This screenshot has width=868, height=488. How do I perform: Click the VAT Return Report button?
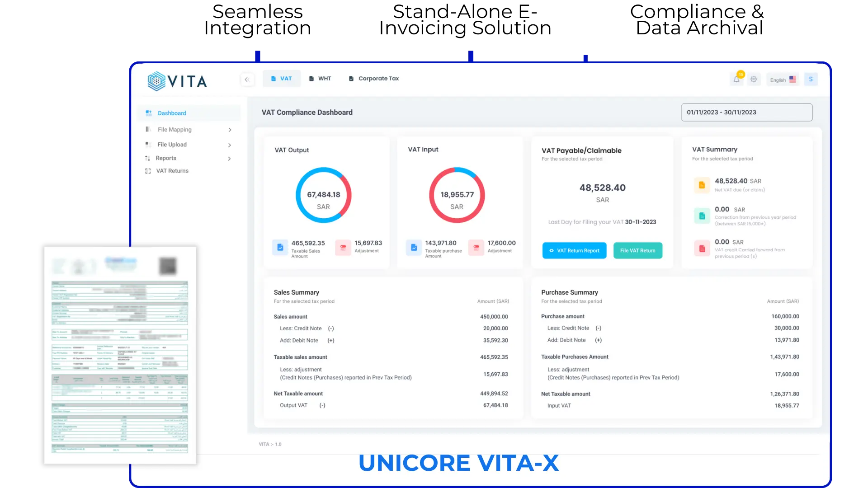tap(574, 250)
